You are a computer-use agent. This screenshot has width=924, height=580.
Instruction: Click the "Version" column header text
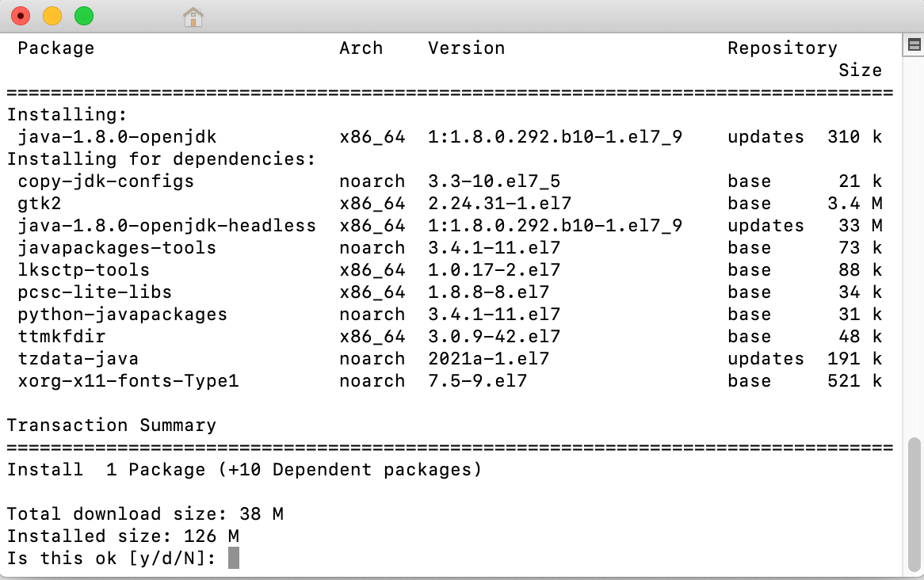(466, 48)
